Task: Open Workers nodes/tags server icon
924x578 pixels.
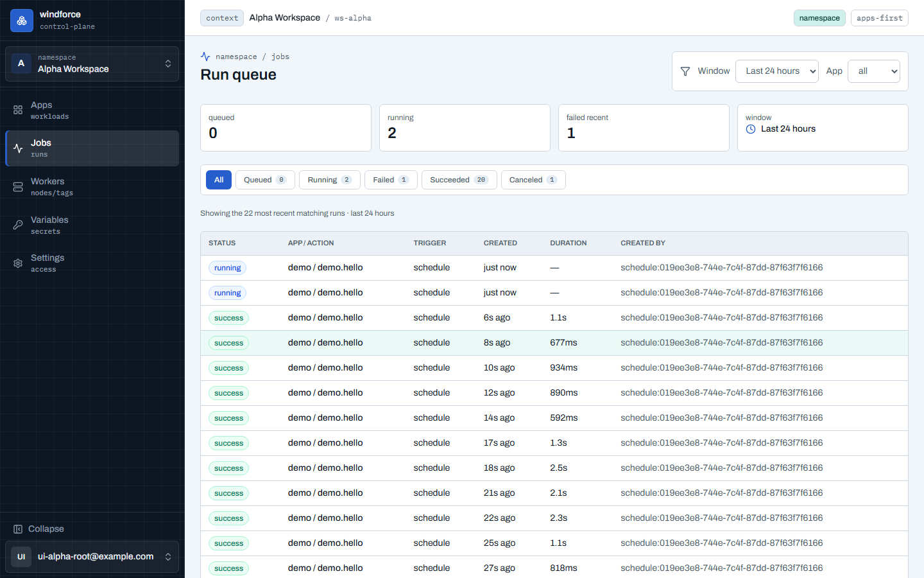Action: pyautogui.click(x=18, y=187)
